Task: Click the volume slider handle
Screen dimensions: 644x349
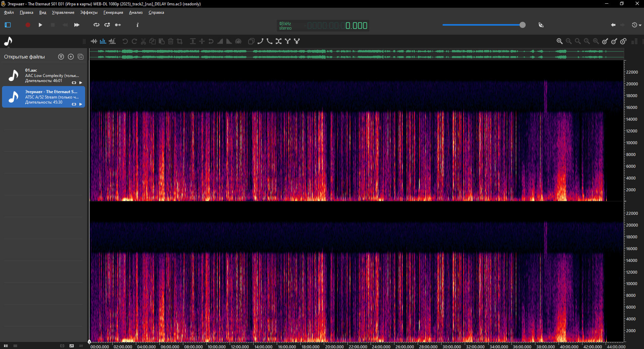Action: point(522,25)
